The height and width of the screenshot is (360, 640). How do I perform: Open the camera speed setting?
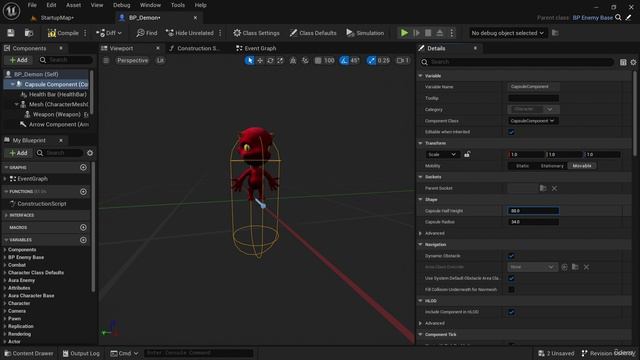[402, 60]
